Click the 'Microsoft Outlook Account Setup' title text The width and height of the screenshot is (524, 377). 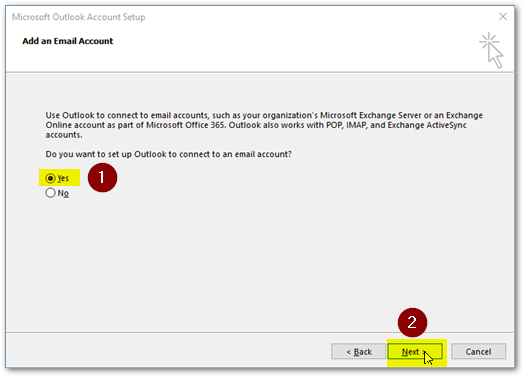79,17
